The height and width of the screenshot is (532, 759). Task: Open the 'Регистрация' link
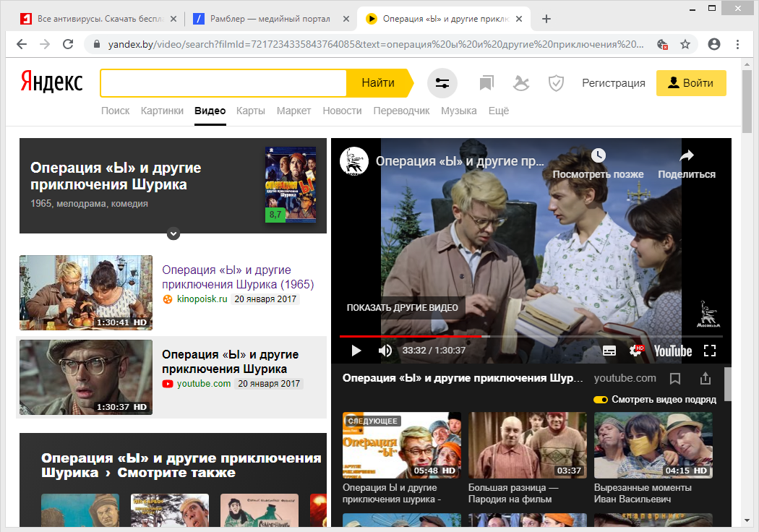coord(613,83)
